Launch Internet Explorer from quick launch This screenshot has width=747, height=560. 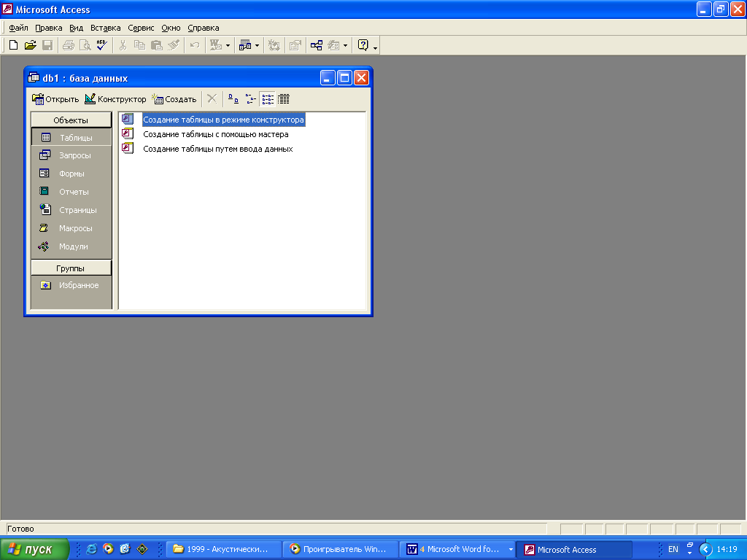point(91,549)
